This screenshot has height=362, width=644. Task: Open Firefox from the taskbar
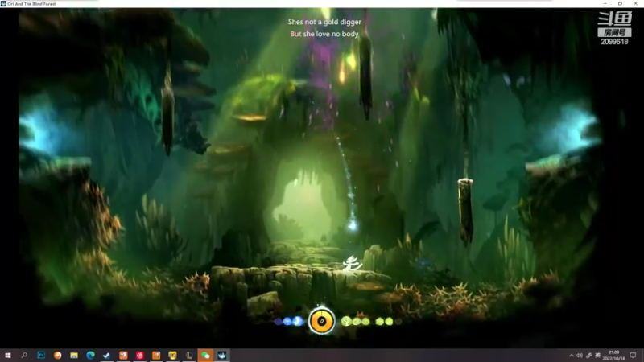pos(57,355)
